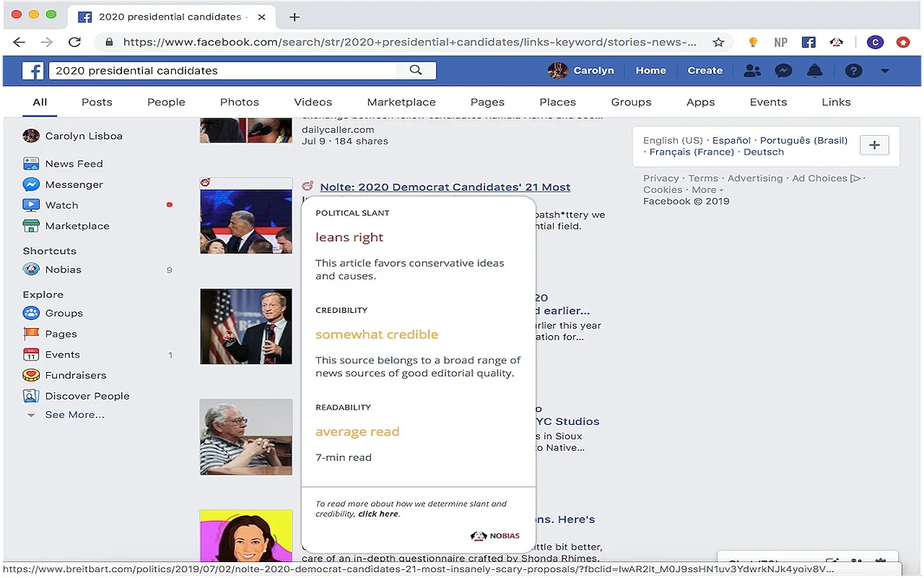Bookmark this page with the star icon

click(x=718, y=42)
